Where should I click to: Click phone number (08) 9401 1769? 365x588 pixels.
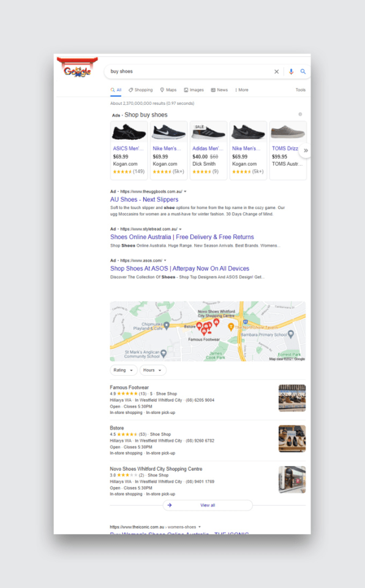[200, 481]
